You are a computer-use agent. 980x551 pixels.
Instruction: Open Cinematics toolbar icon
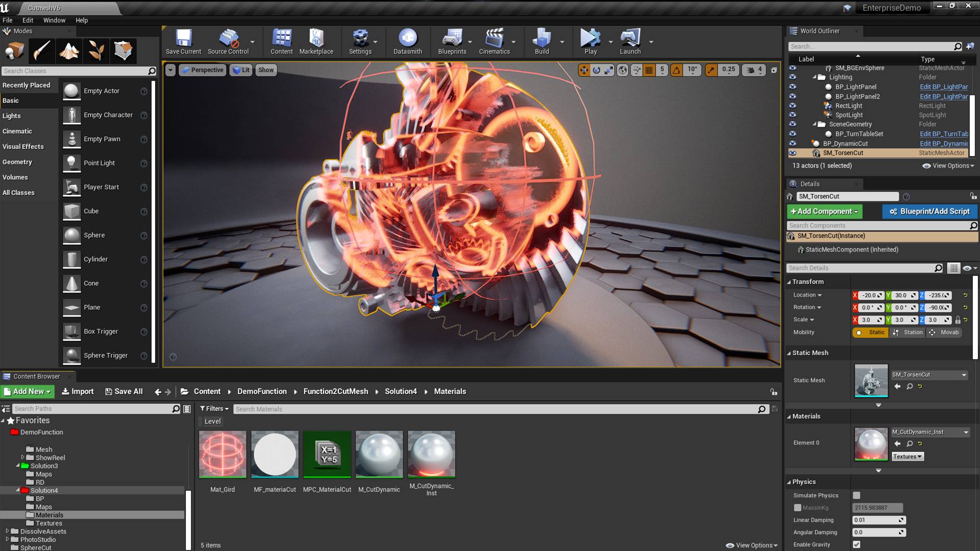494,41
